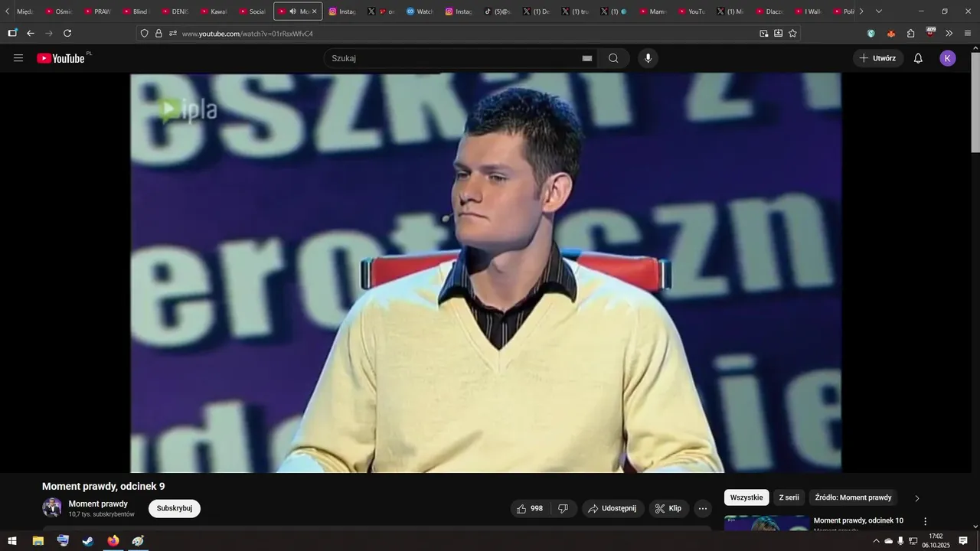Screen dimensions: 980x551
Task: Open options for Moment prawdy, odcinek 10
Action: click(x=925, y=521)
